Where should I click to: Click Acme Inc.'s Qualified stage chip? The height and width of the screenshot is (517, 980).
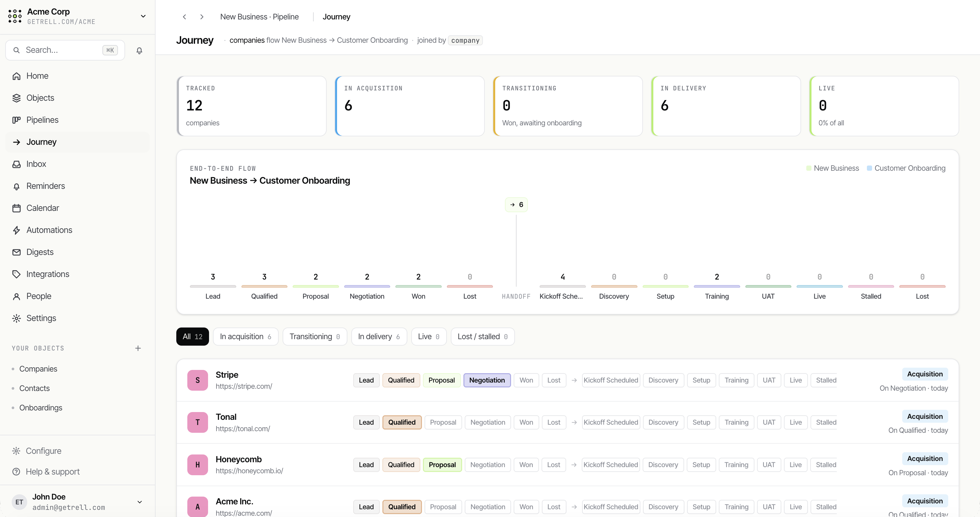(x=402, y=507)
